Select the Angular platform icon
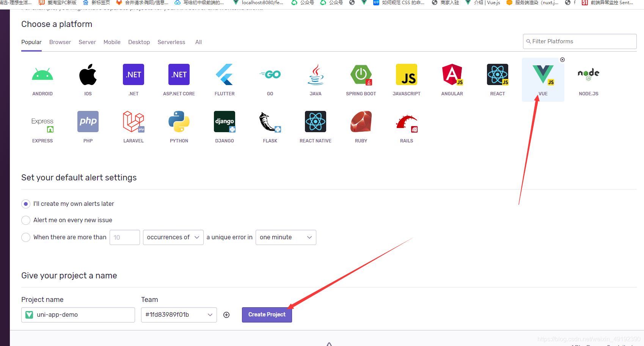Screen dimensions: 644x346 point(452,74)
